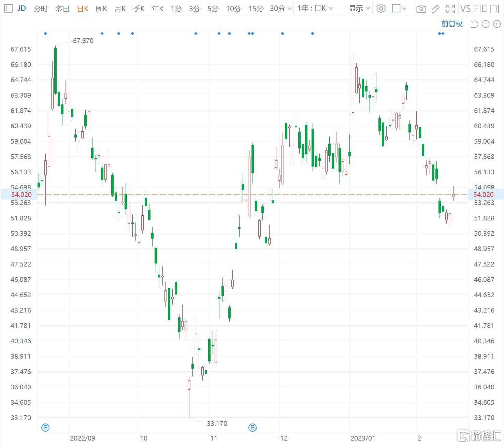Zoom out with the minus icon
This screenshot has height=445, width=504.
(x=486, y=24)
